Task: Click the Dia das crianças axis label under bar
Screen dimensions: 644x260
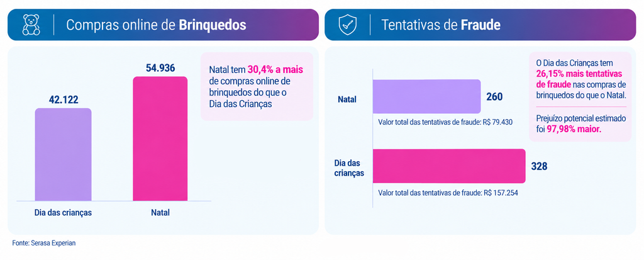Action: click(x=63, y=213)
